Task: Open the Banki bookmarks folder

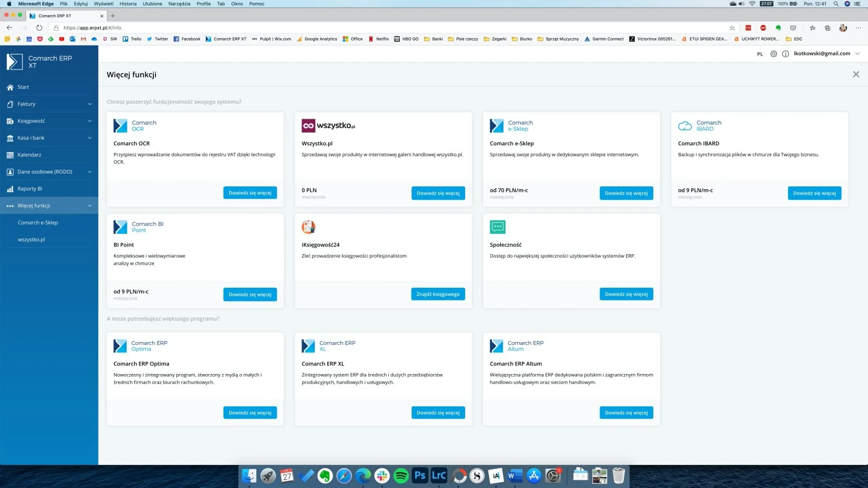Action: 433,39
